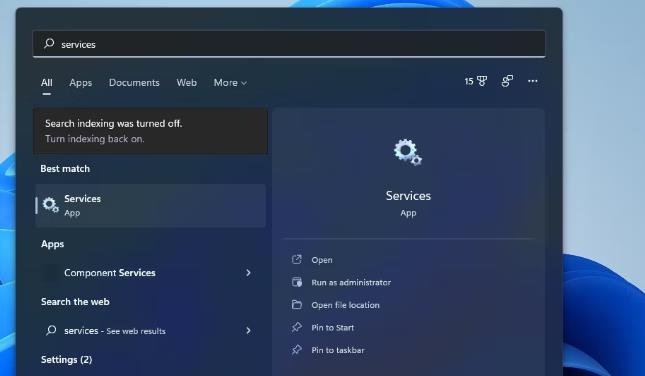Click the Open action icon

coord(297,259)
